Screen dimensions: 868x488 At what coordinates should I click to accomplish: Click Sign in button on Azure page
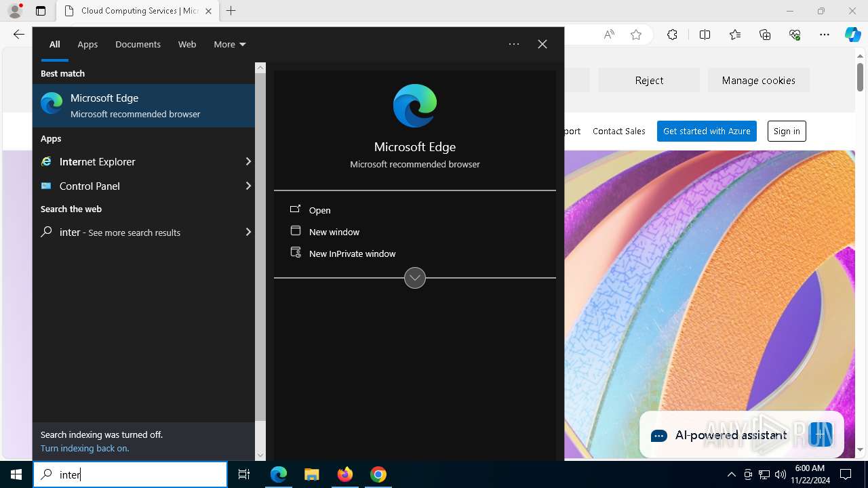787,131
